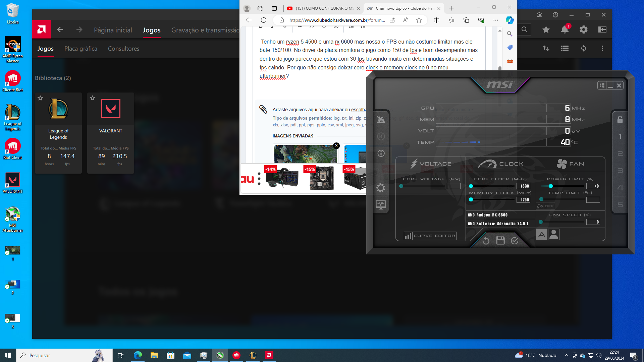The width and height of the screenshot is (644, 362).
Task: Click the Memory Clock value field 1750
Action: (524, 200)
